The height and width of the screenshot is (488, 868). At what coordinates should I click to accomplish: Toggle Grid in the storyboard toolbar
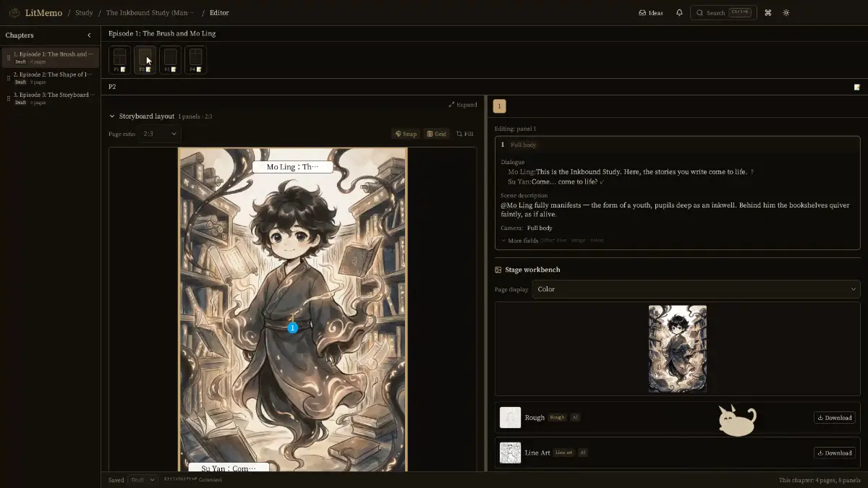click(436, 134)
